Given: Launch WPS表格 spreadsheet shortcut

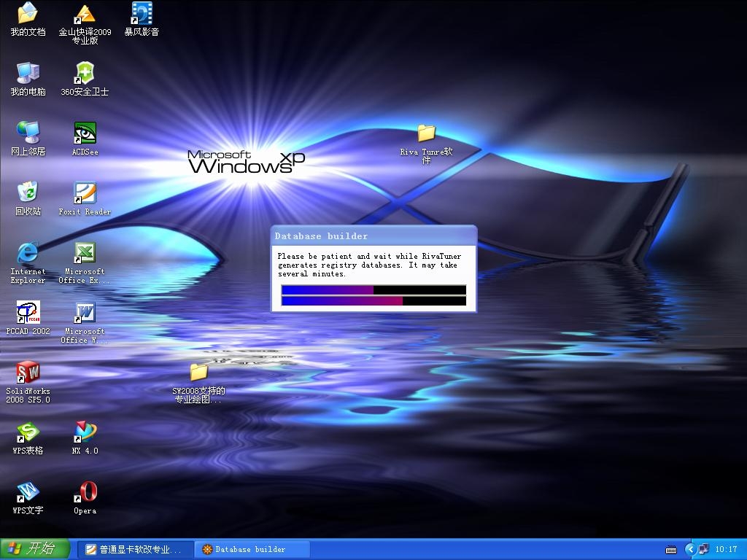Looking at the screenshot, I should [x=28, y=438].
